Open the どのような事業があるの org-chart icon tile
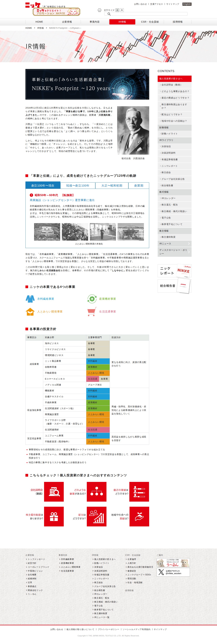The width and height of the screenshot is (217, 644). [96, 492]
